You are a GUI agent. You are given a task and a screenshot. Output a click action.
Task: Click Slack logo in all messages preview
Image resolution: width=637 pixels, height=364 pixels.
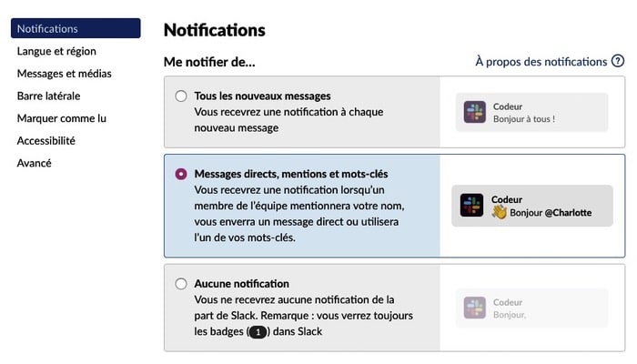click(x=474, y=112)
